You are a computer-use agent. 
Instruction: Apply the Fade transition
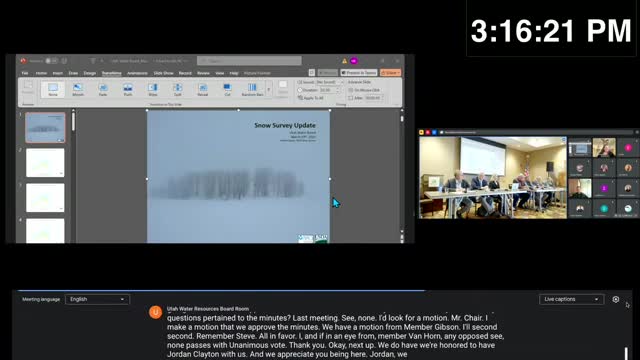(x=103, y=89)
